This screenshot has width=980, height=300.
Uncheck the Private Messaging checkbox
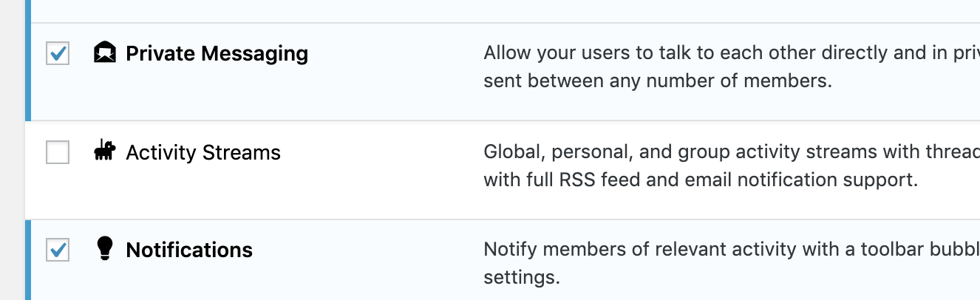pos(58,53)
